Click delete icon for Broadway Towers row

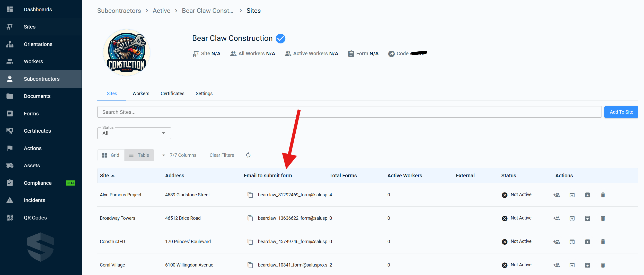(x=603, y=218)
